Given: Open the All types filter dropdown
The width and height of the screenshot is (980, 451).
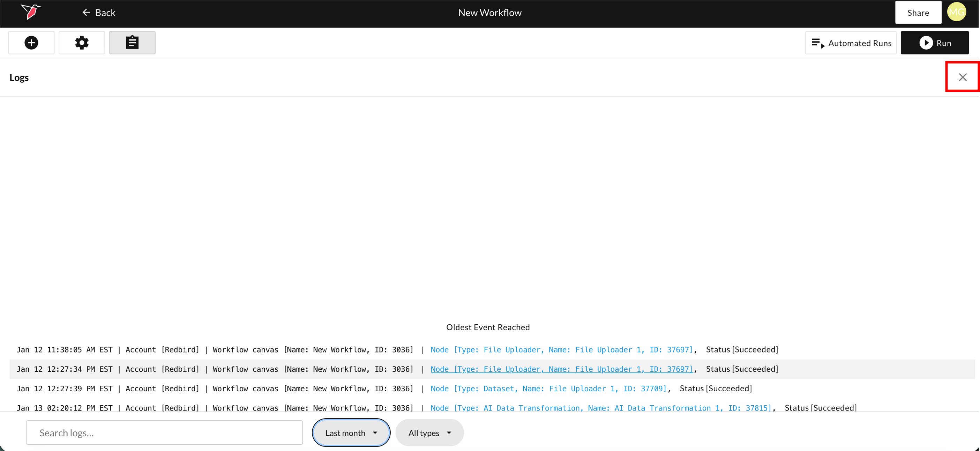Looking at the screenshot, I should (429, 433).
